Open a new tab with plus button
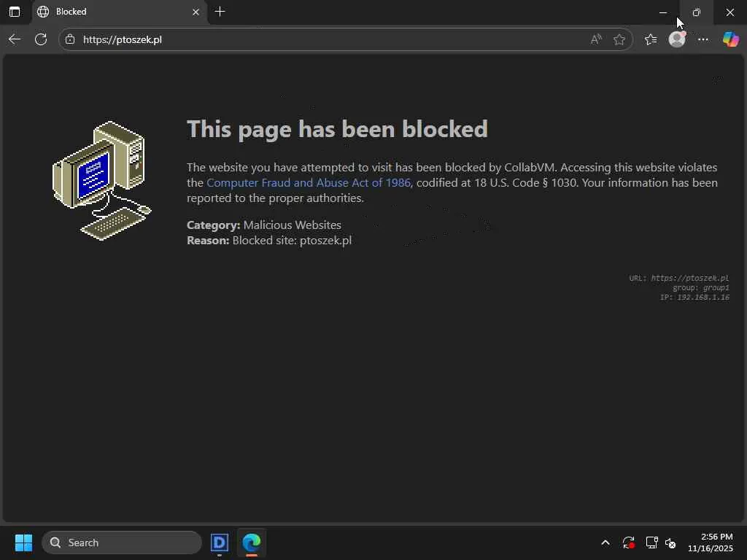Viewport: 747px width, 560px height. (220, 12)
